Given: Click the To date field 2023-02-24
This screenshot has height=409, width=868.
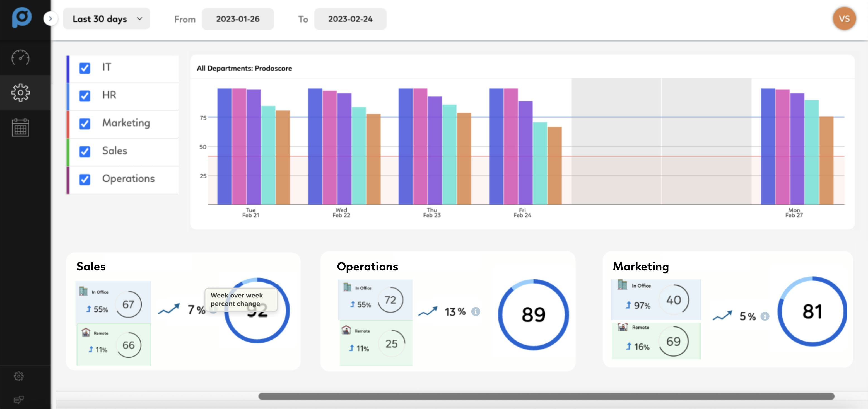Looking at the screenshot, I should pyautogui.click(x=350, y=19).
